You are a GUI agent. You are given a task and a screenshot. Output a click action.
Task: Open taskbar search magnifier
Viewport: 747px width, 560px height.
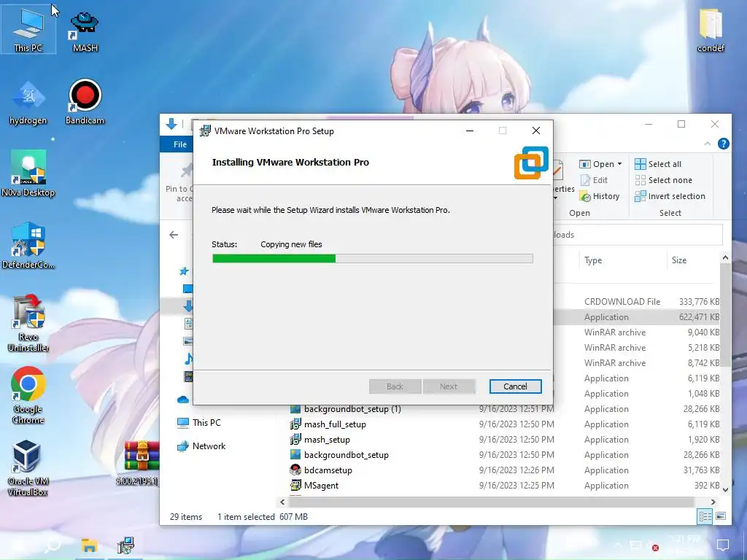tap(53, 545)
